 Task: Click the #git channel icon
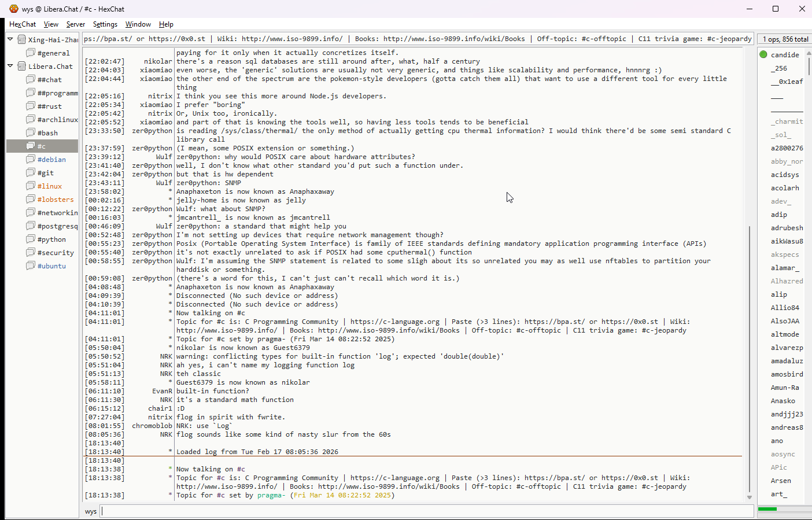coord(31,172)
